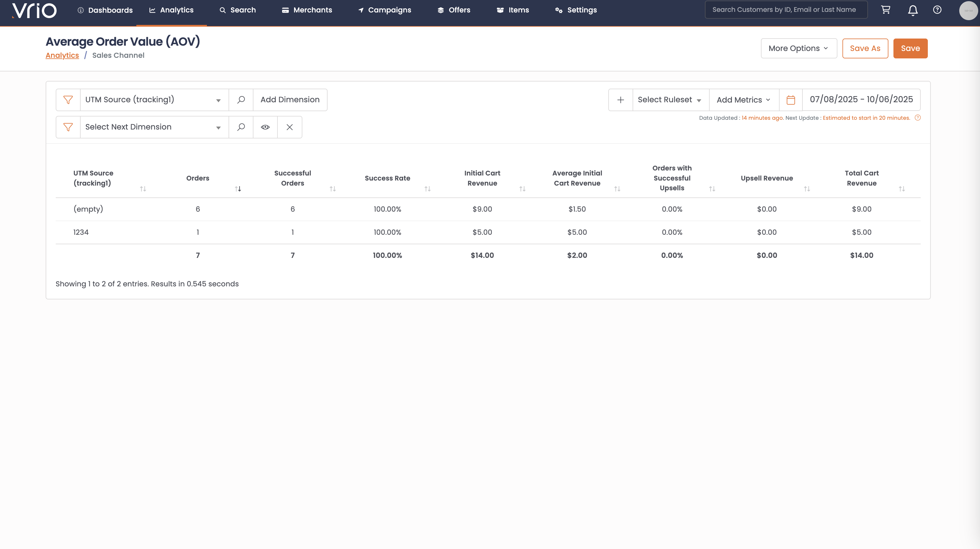Click the Save As button
This screenshot has height=549, width=980.
(865, 48)
